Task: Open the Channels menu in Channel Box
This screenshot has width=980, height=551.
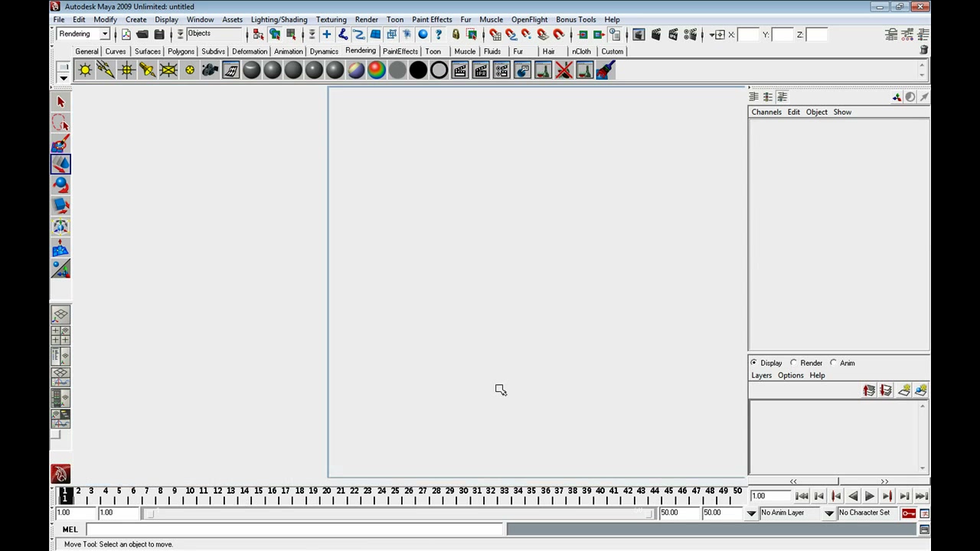Action: (766, 112)
